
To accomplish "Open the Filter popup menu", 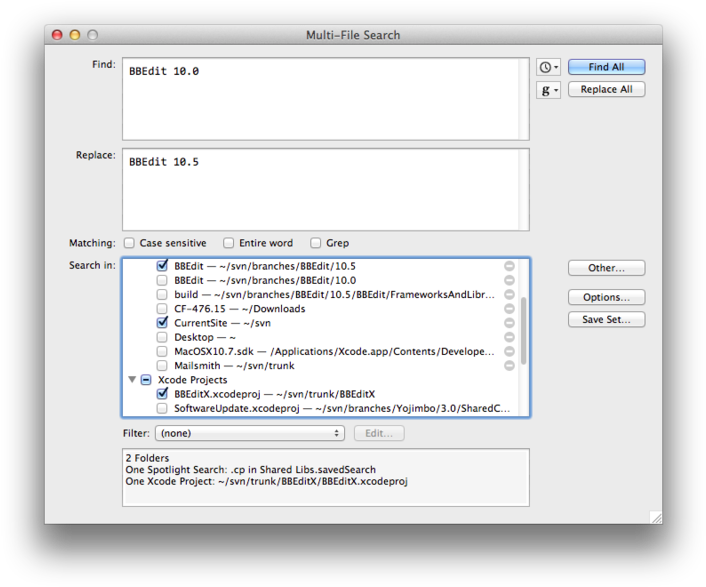I will (x=250, y=433).
